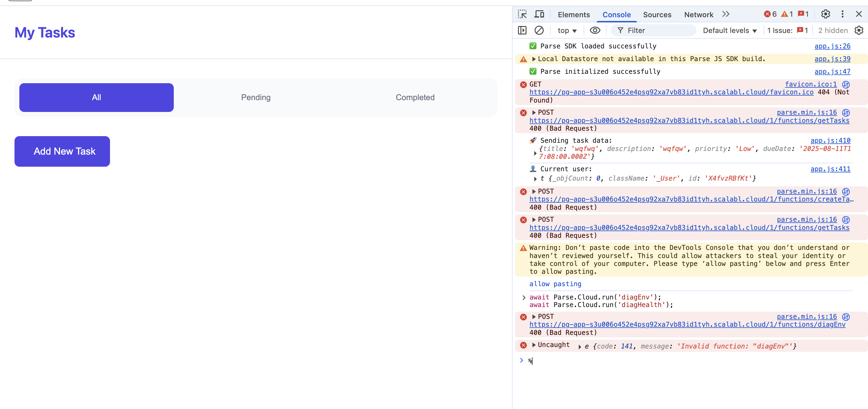Expand the diagEnv POST error entry
The image size is (868, 409).
(x=534, y=317)
